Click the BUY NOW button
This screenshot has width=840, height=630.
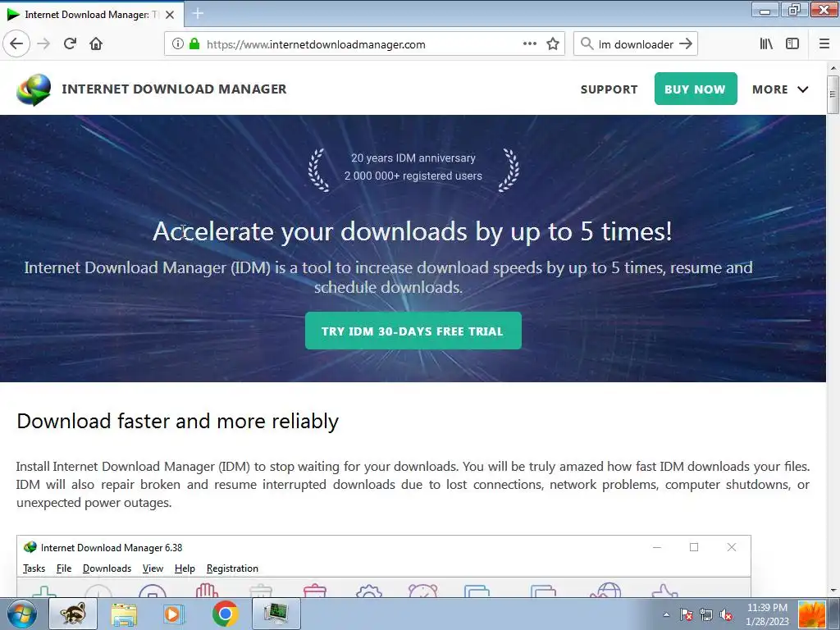coord(696,89)
